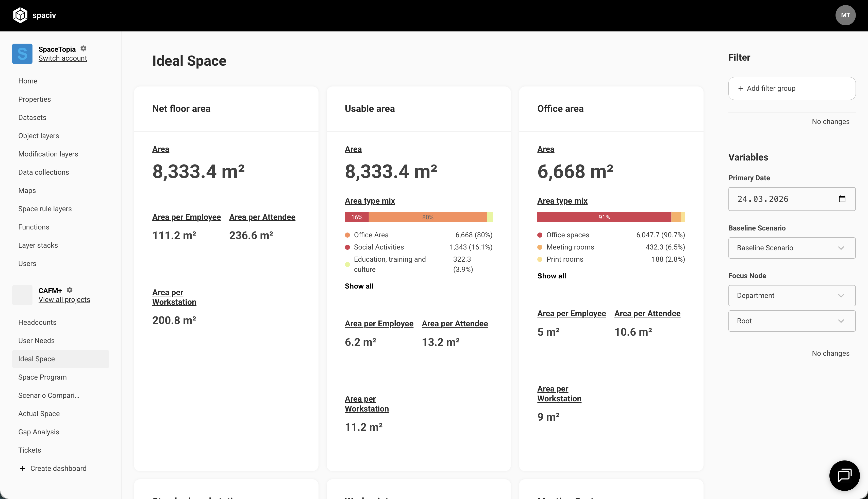Click Area per Attendee in Office area
This screenshot has width=868, height=499.
point(647,314)
